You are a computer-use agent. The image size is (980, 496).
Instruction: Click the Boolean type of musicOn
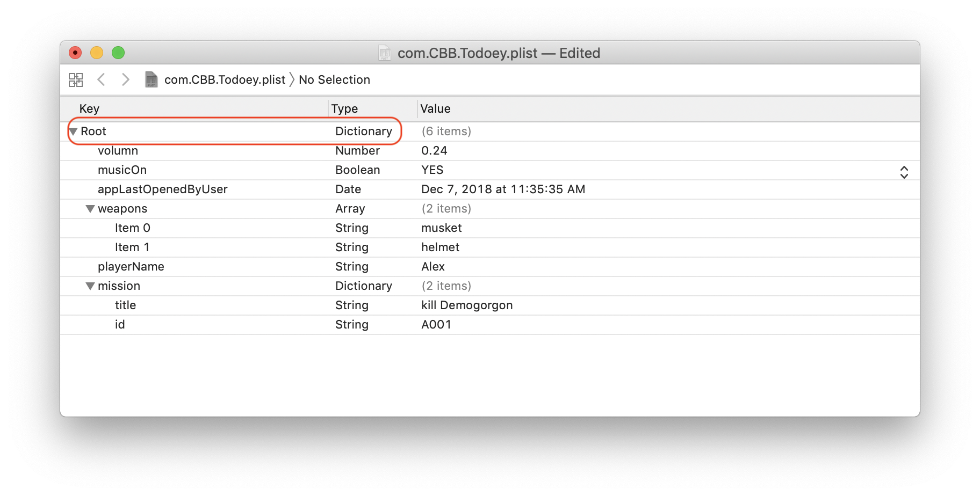(357, 170)
